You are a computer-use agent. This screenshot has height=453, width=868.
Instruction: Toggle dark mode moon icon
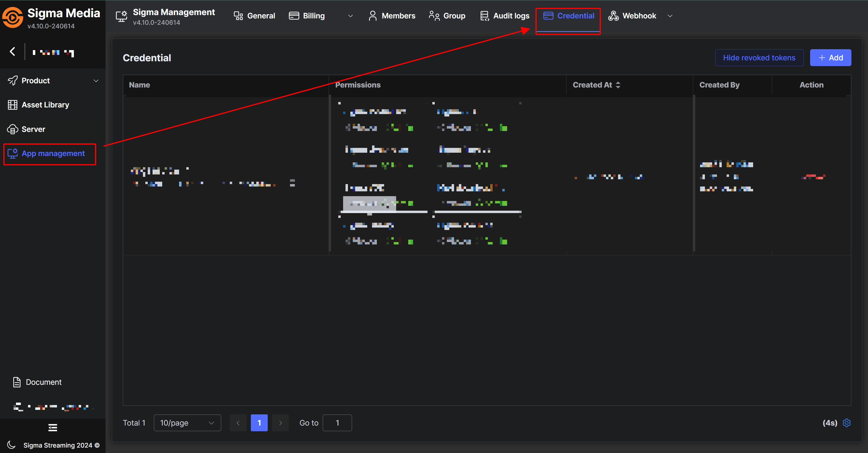[x=11, y=445]
